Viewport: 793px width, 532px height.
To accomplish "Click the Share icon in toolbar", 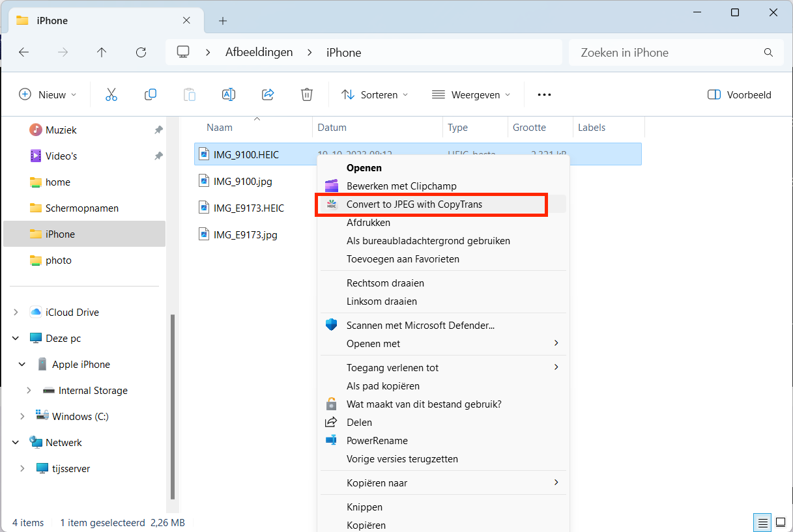I will 268,94.
